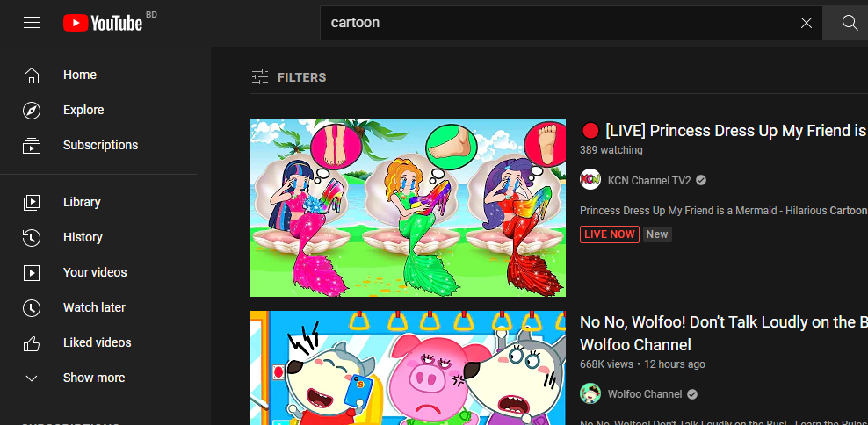This screenshot has height=425, width=868.
Task: Open the Home menu label
Action: pyautogui.click(x=80, y=75)
